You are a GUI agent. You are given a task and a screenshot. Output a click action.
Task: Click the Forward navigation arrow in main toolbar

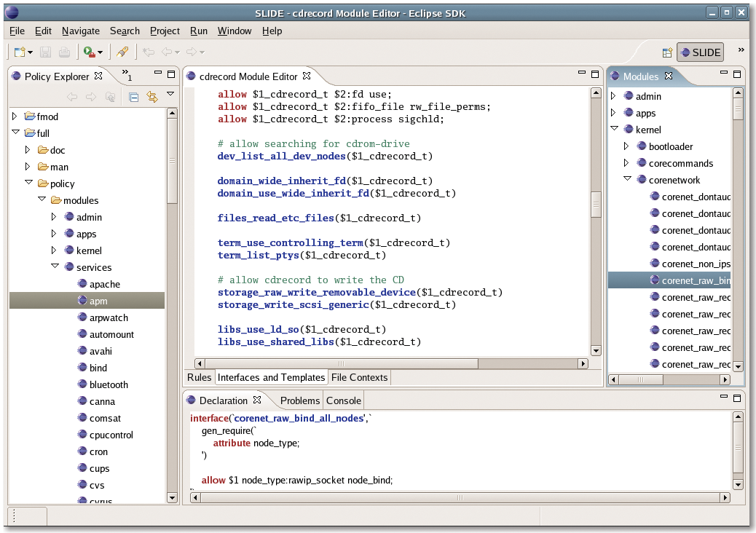(x=192, y=52)
